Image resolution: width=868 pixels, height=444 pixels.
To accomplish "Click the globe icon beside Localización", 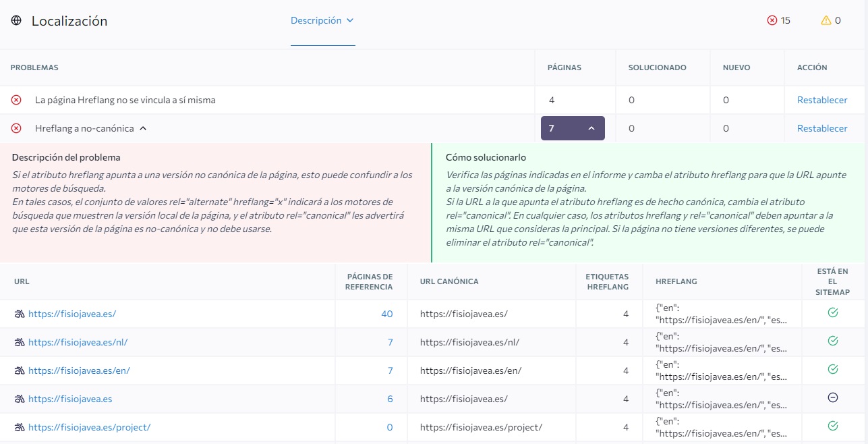I will coord(16,21).
